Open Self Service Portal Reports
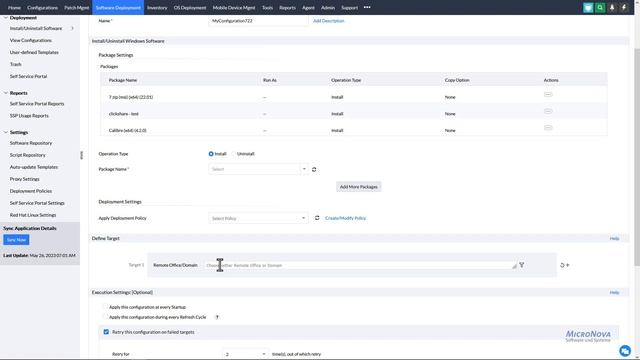640x360 pixels. tap(37, 104)
